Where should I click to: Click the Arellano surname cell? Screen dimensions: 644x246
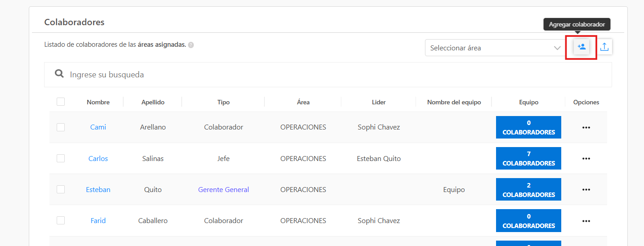tap(153, 127)
